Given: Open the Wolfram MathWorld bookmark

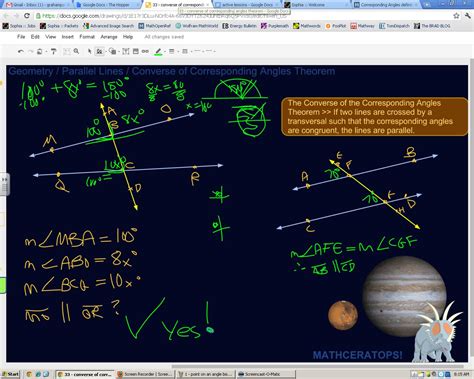Looking at the screenshot, I should [x=197, y=26].
